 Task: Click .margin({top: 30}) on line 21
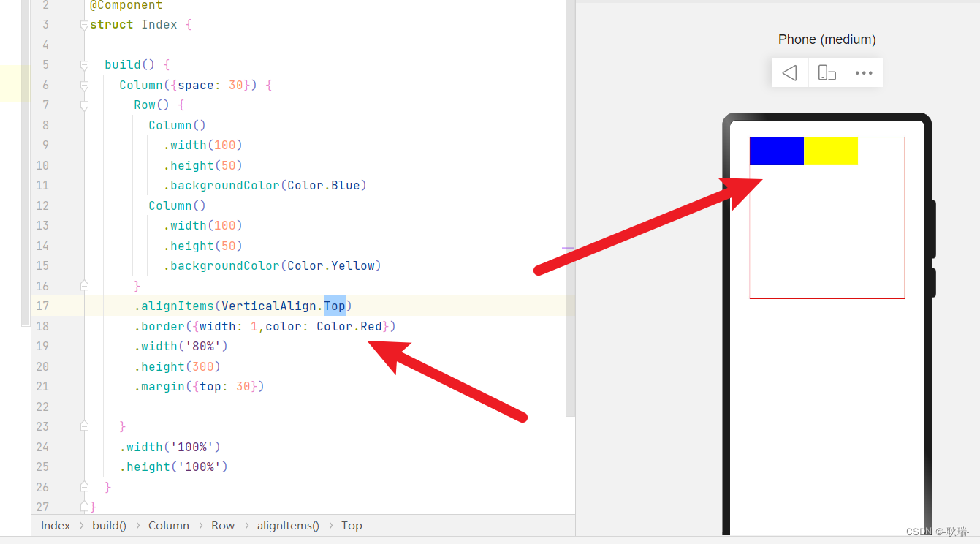pyautogui.click(x=200, y=386)
